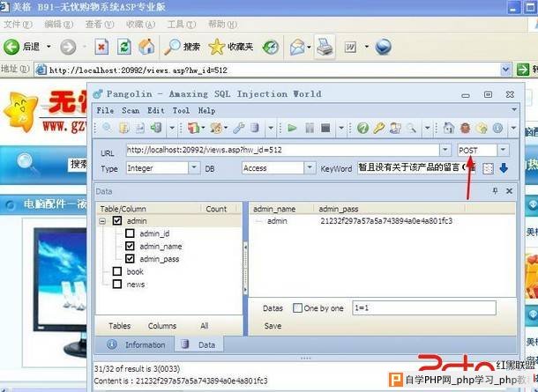Open the DB Access dropdown
Screen dimensions: 538x392
pyautogui.click(x=310, y=168)
